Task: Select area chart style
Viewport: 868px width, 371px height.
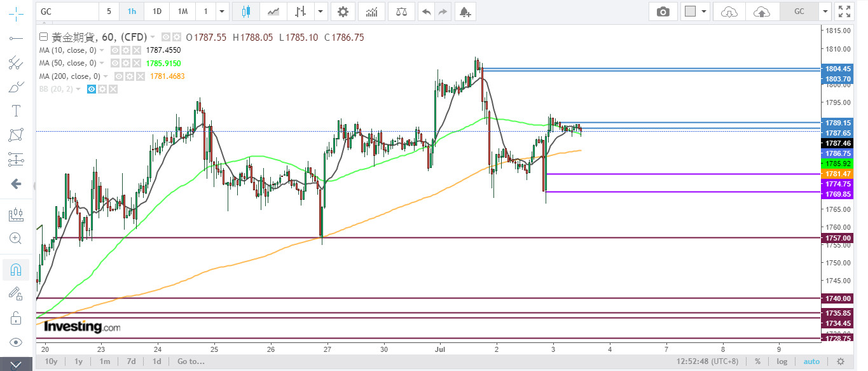Action: pyautogui.click(x=273, y=11)
